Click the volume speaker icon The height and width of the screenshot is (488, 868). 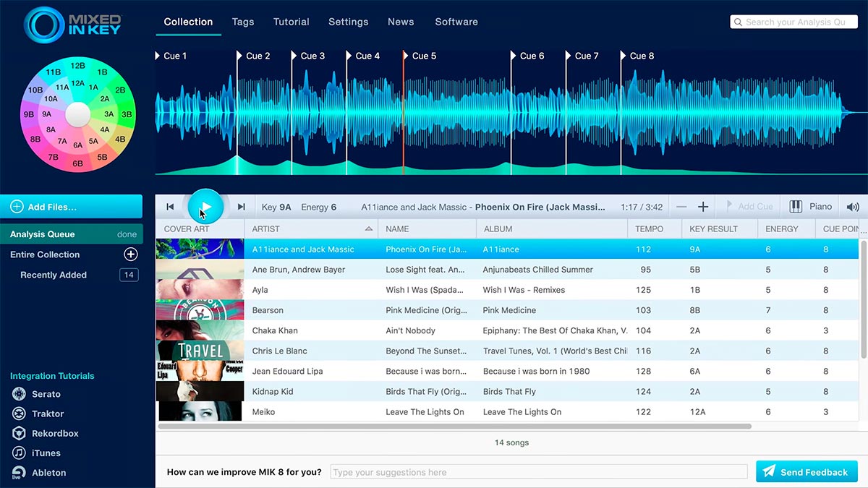[x=853, y=207]
